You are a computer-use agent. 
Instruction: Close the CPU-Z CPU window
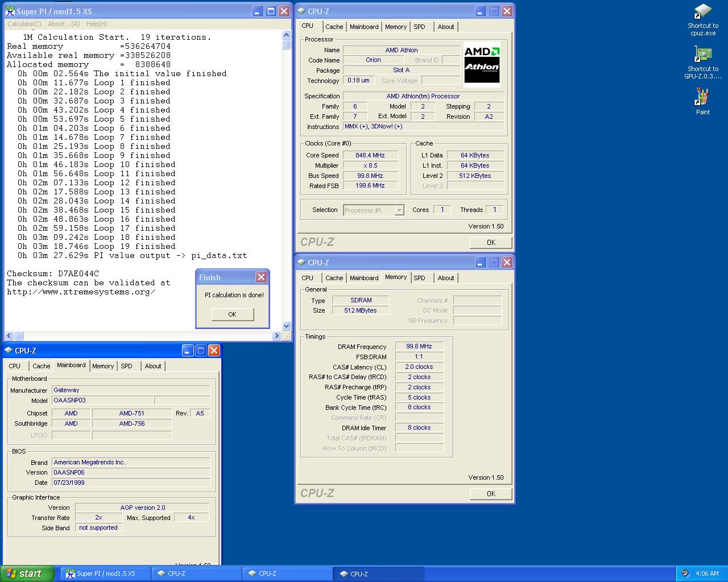coord(507,11)
